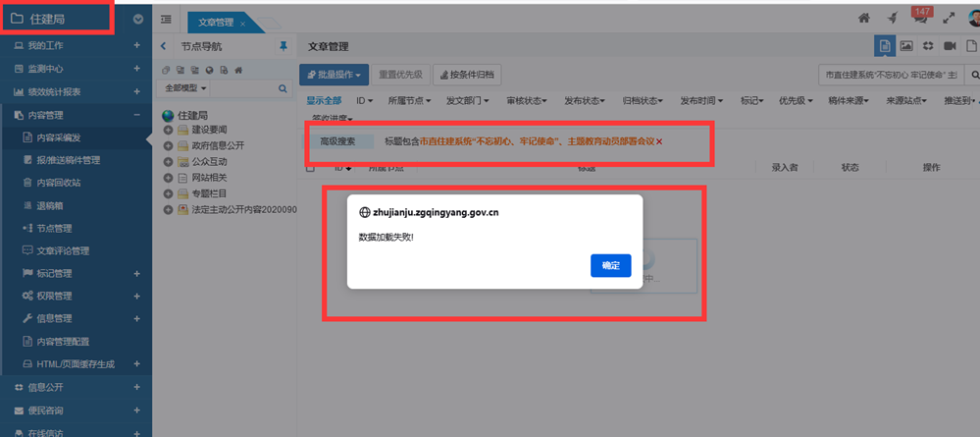980x437 pixels.
Task: Pin the 节点导航 panel with pushpin icon
Action: (x=284, y=46)
